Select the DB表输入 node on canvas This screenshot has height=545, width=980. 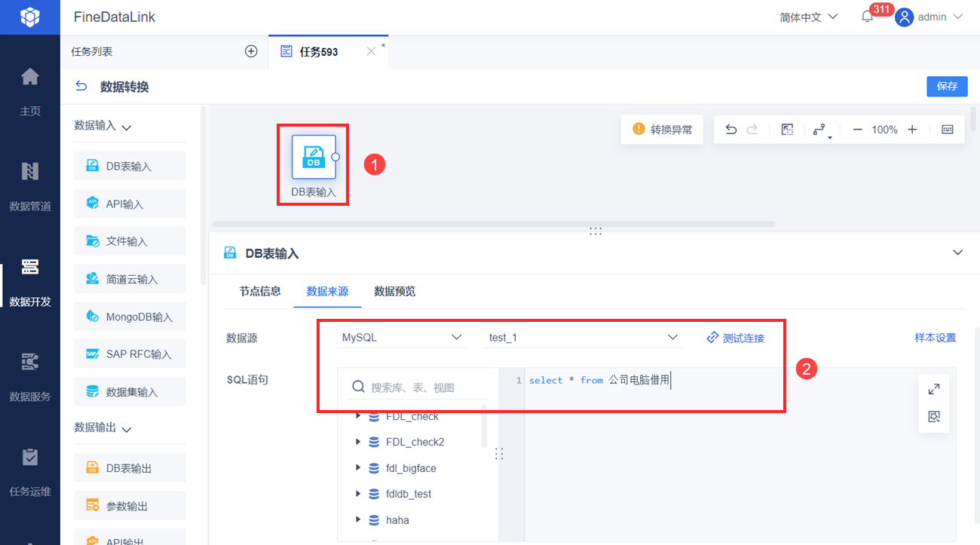click(314, 158)
